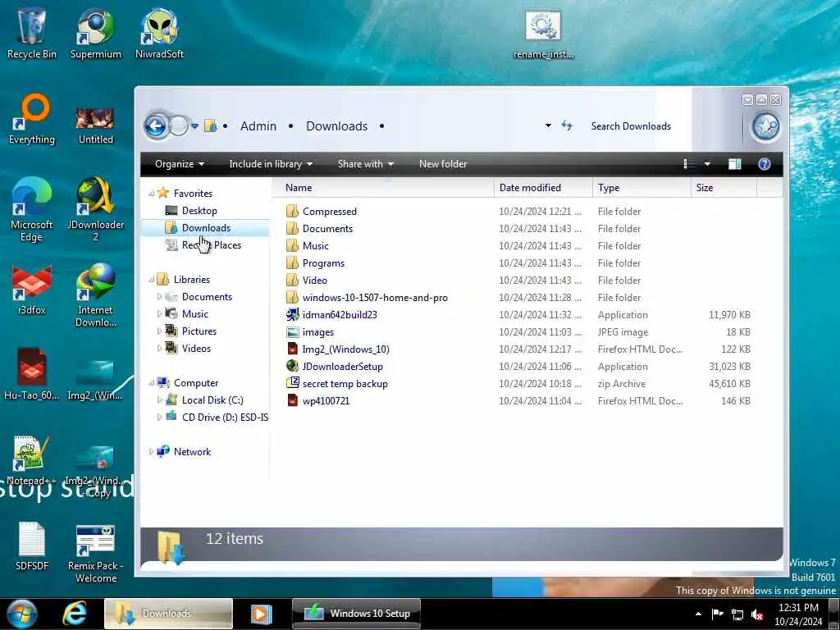Image resolution: width=840 pixels, height=630 pixels.
Task: Click the Help question mark icon
Action: [x=765, y=164]
